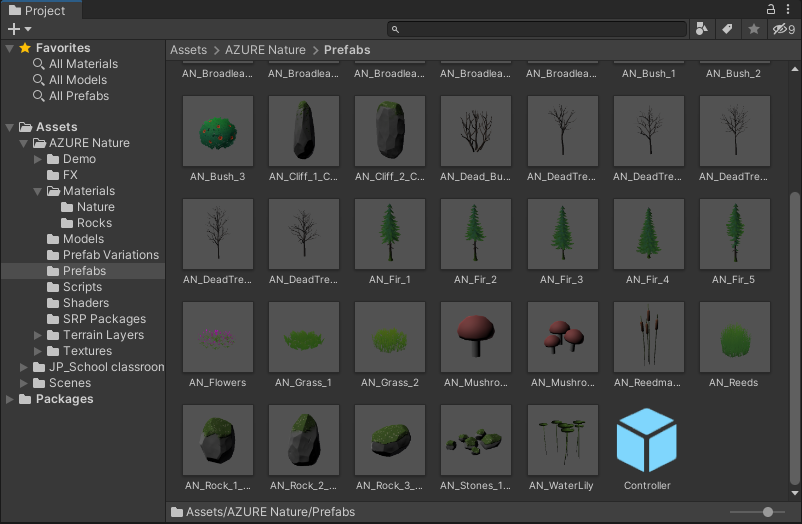Click the AN_Bush_2 label in top row

tap(733, 74)
